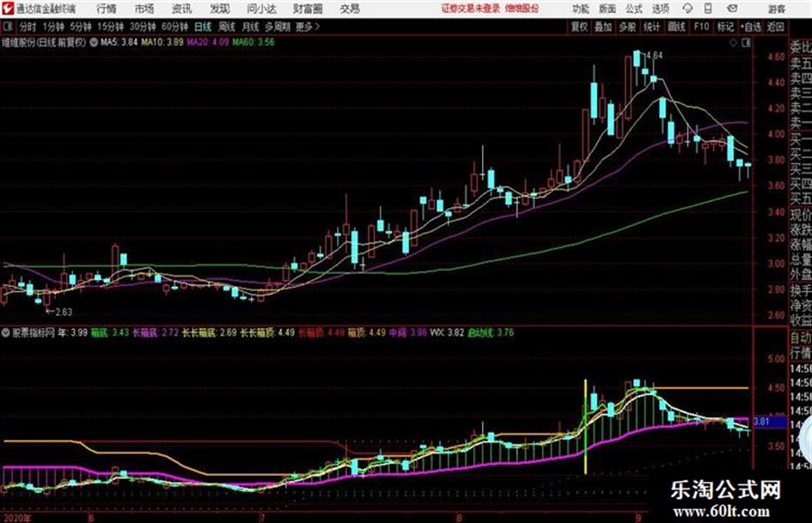812x523 pixels.
Task: Switch to 多周期 view tab
Action: [x=278, y=27]
